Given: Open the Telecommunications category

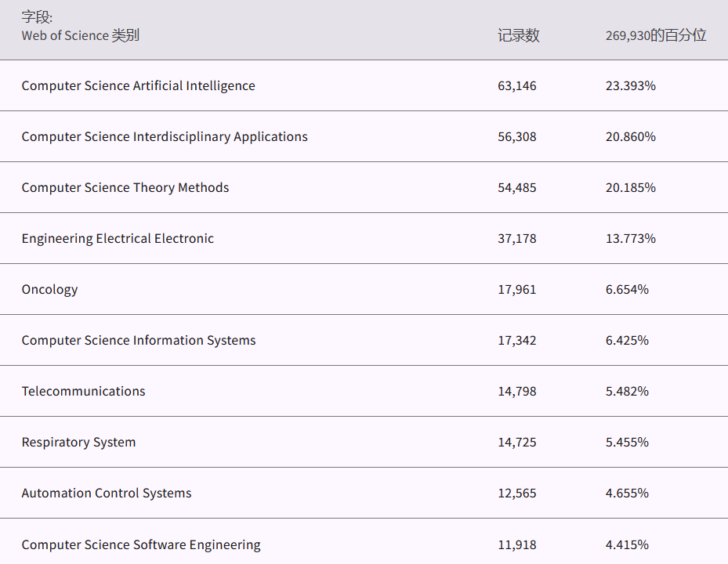Looking at the screenshot, I should pyautogui.click(x=83, y=392).
